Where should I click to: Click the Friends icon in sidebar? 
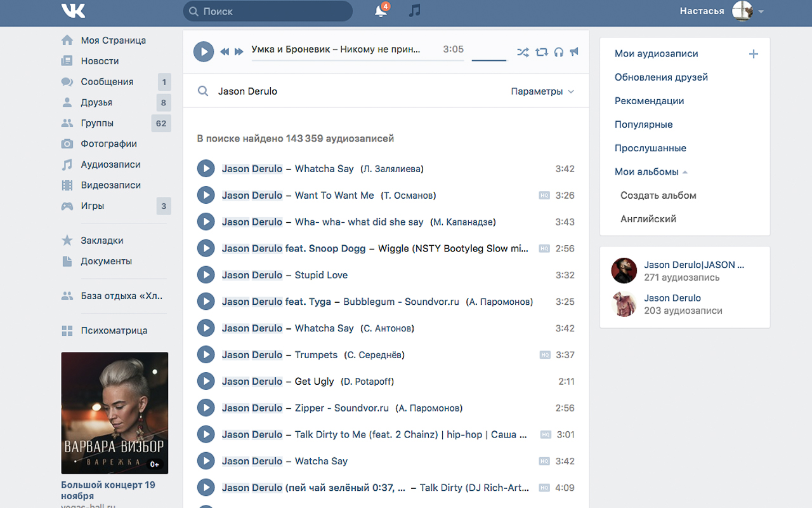67,102
